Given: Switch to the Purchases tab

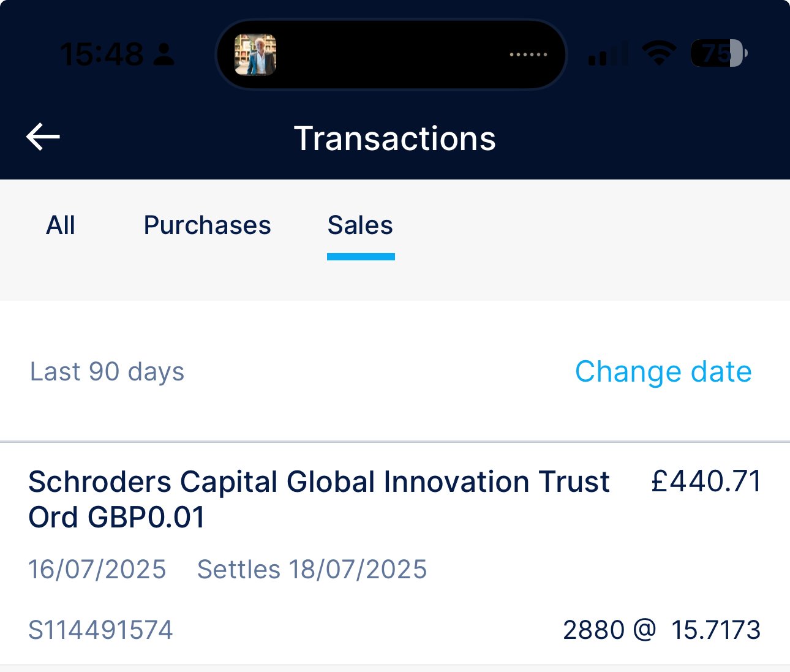Looking at the screenshot, I should pos(207,225).
